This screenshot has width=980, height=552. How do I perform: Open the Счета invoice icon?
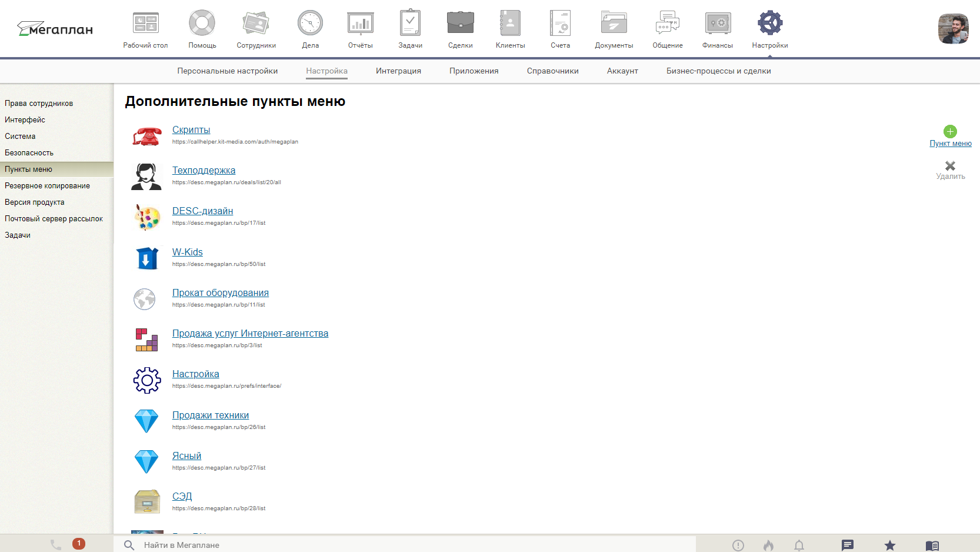(561, 23)
